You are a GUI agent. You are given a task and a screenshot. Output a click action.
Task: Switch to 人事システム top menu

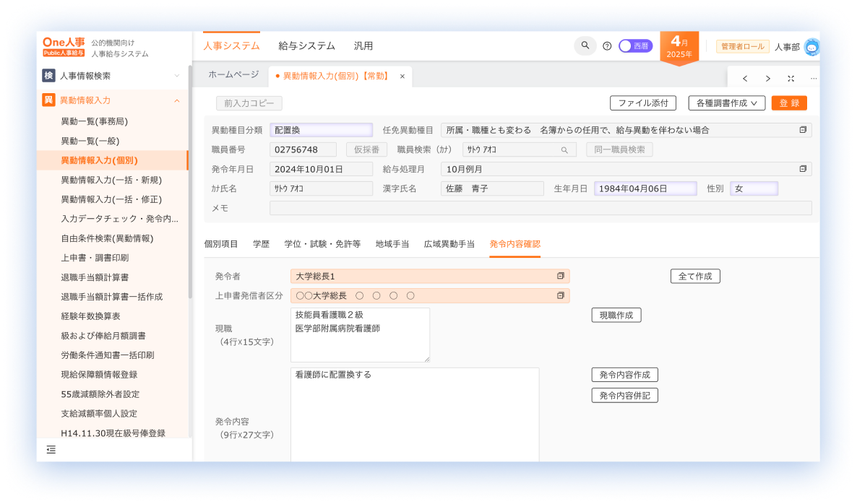tap(231, 46)
